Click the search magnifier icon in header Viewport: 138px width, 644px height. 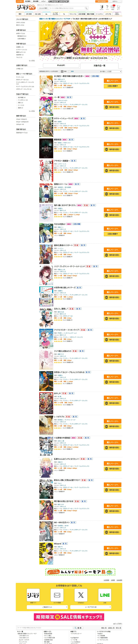[86, 8]
